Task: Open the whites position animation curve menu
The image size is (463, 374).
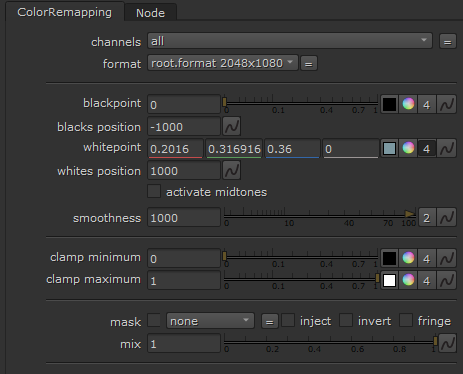Action: tap(232, 171)
